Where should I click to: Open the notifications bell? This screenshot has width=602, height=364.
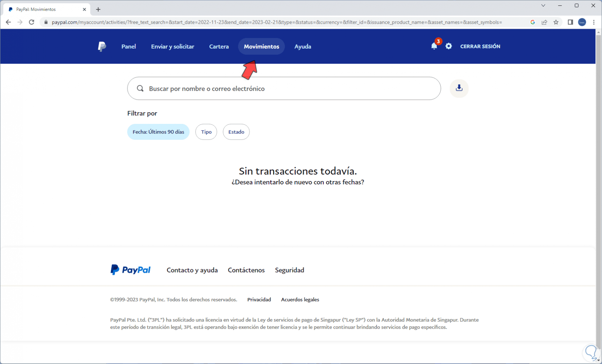tap(434, 46)
